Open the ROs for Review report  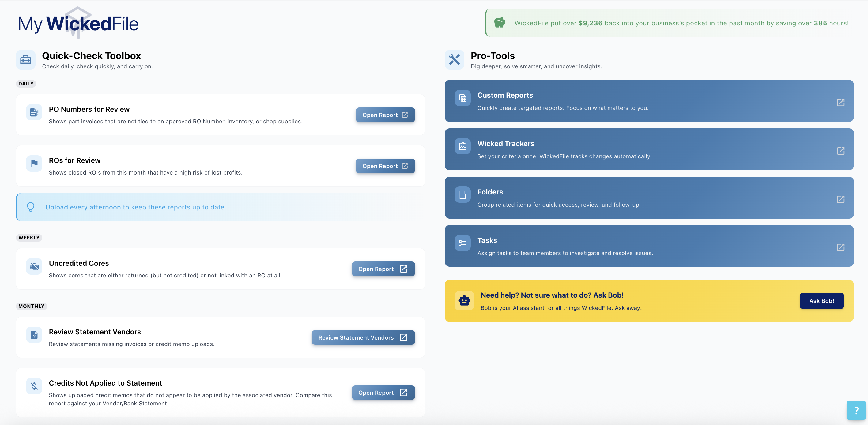click(385, 166)
